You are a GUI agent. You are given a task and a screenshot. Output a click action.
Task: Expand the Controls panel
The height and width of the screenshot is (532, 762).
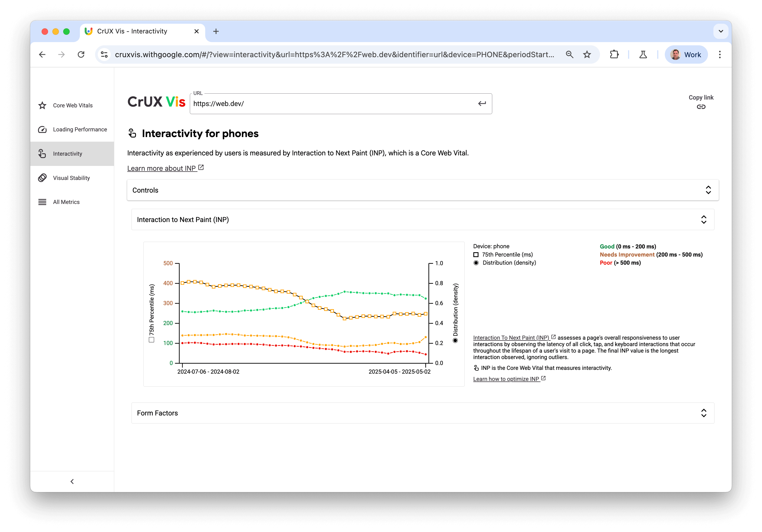pyautogui.click(x=709, y=190)
